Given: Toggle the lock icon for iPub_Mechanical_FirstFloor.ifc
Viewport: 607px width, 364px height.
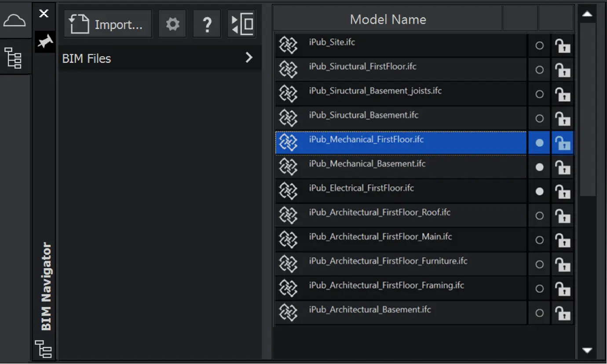Looking at the screenshot, I should click(562, 143).
